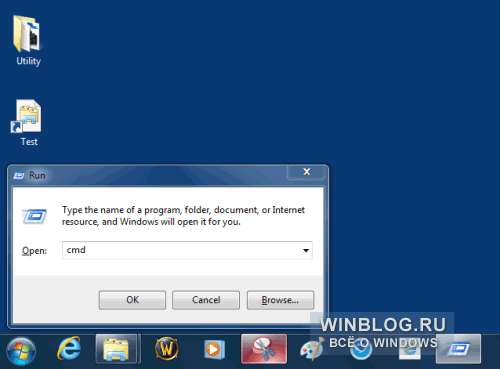Screen dimensions: 500x369
Task: Click the Open: label
Action: 34,251
